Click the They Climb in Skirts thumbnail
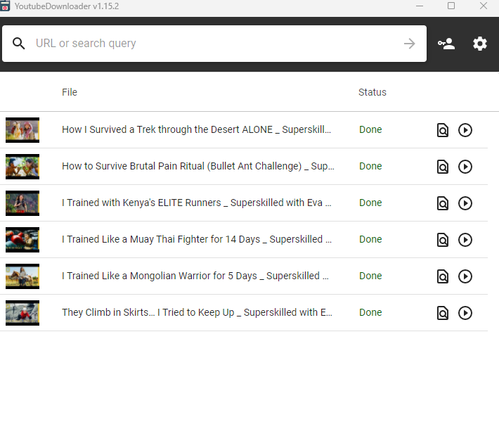499x448 pixels. coord(22,313)
